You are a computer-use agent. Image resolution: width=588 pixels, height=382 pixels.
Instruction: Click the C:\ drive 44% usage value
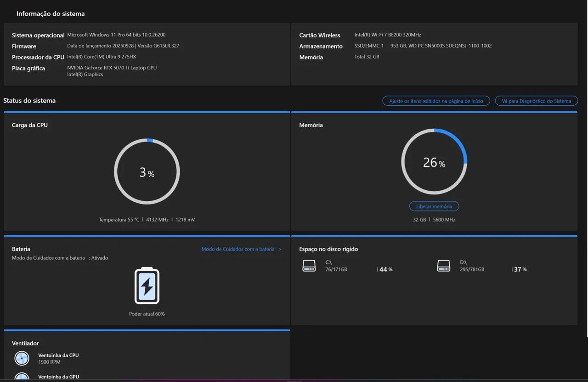(385, 269)
